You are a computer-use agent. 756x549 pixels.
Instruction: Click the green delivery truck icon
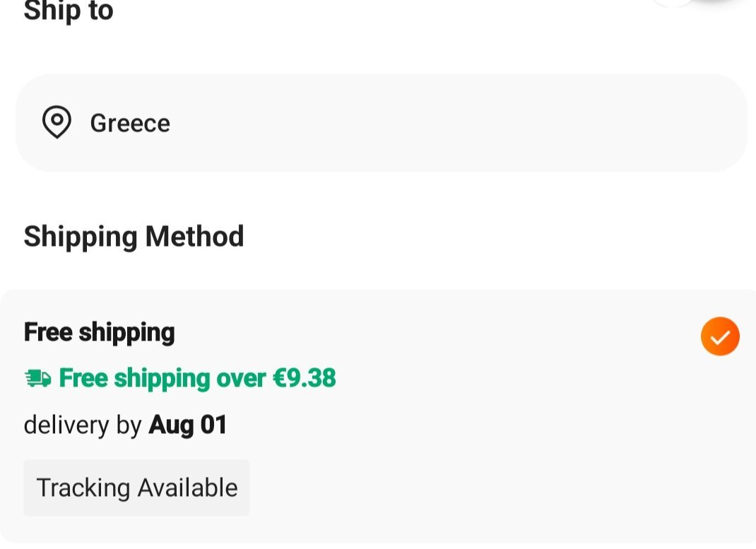point(37,379)
